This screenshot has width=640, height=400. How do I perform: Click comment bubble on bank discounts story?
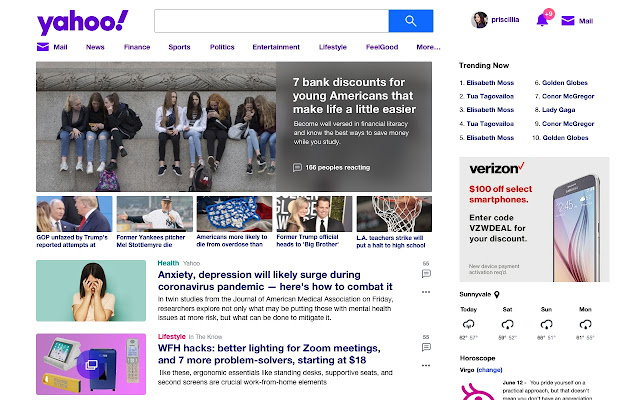297,167
